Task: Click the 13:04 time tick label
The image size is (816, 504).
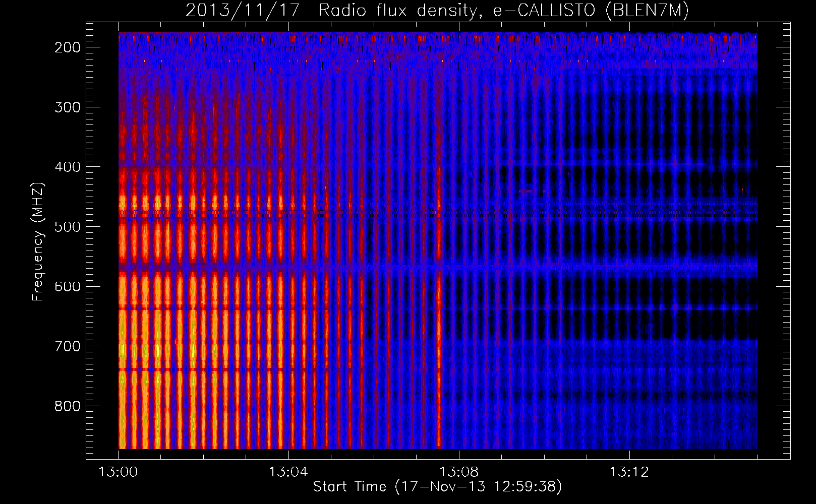Action: [288, 472]
